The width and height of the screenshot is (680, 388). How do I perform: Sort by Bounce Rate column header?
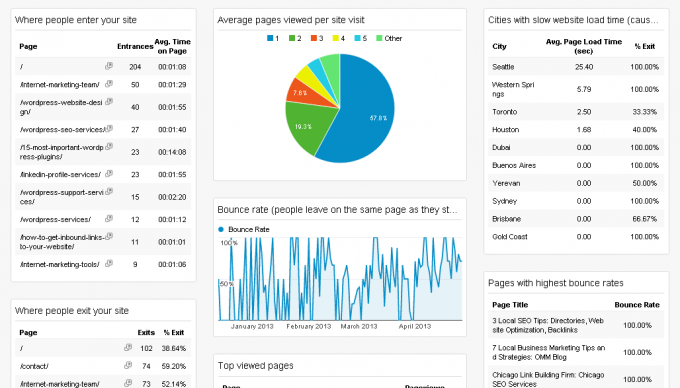(x=637, y=305)
